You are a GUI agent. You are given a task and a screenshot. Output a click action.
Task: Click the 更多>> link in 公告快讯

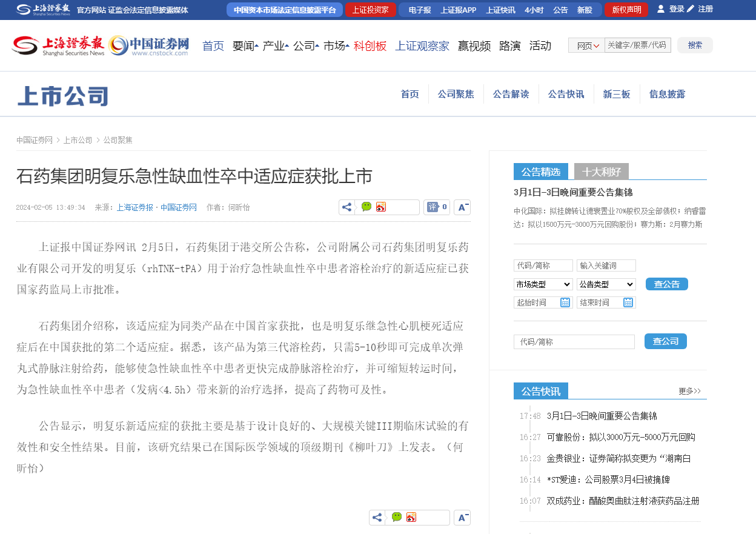689,392
